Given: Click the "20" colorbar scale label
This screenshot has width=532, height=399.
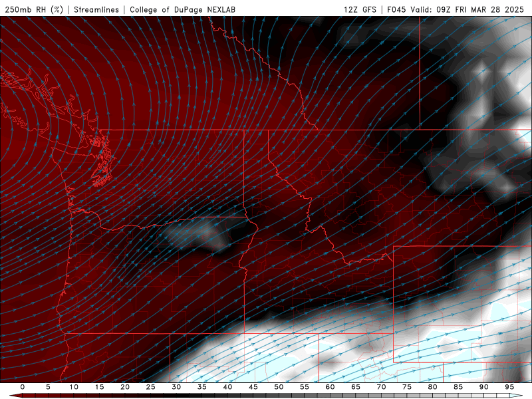Looking at the screenshot, I should point(125,387).
